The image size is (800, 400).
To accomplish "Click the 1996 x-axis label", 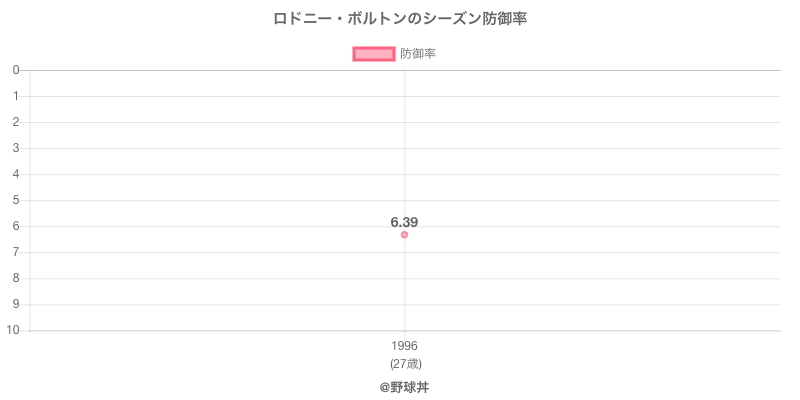I will (x=404, y=346).
